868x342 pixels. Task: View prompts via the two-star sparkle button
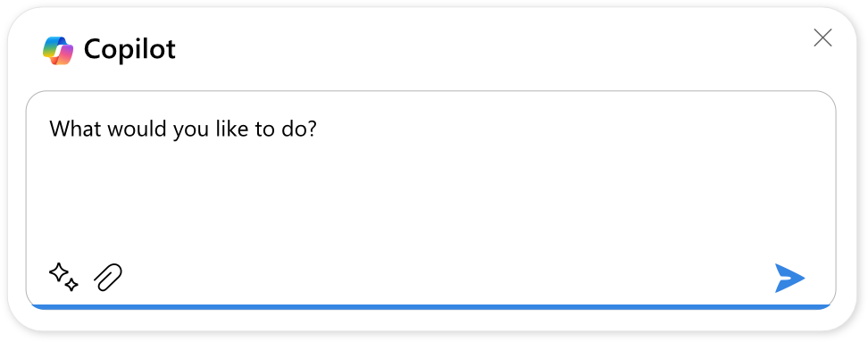click(63, 277)
